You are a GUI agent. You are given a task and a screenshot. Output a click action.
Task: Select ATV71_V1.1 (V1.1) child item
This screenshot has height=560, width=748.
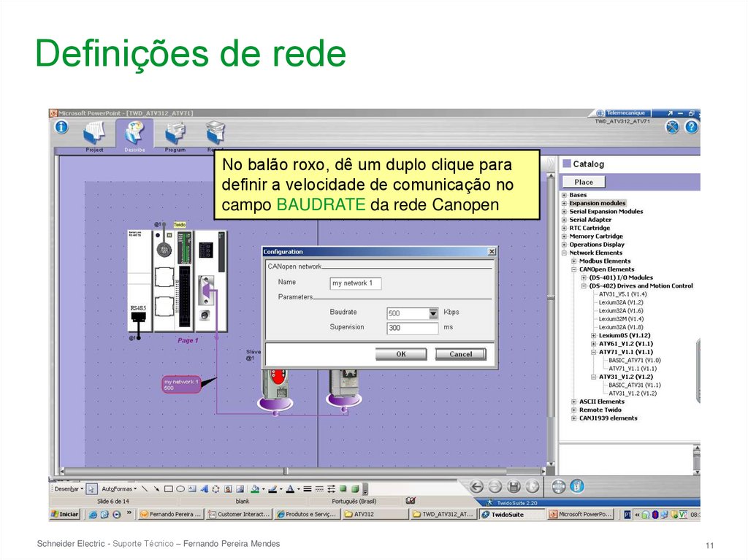pos(633,368)
